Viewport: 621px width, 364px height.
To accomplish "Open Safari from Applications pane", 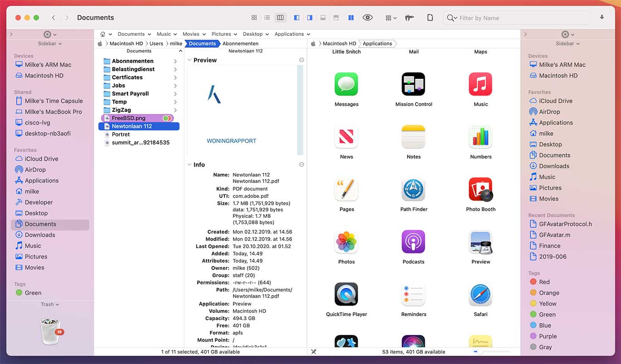I will 480,295.
